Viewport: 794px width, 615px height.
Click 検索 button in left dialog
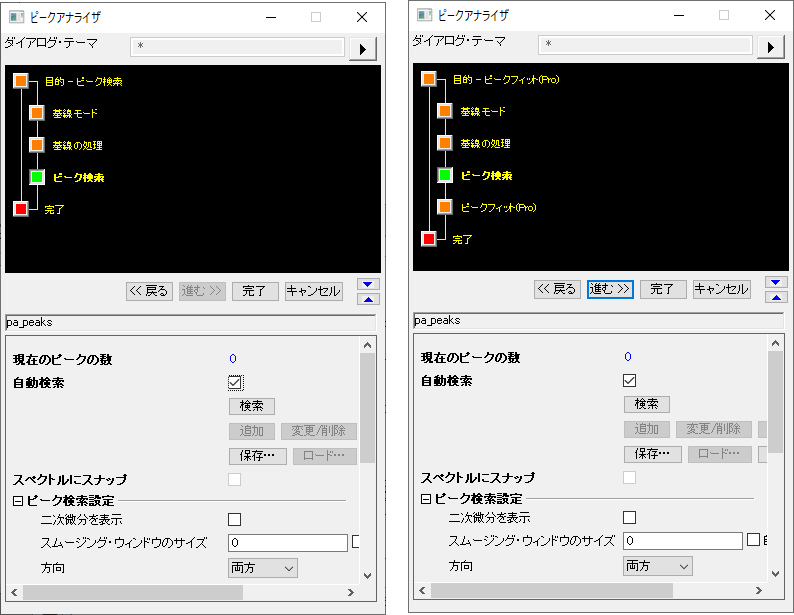click(x=252, y=406)
